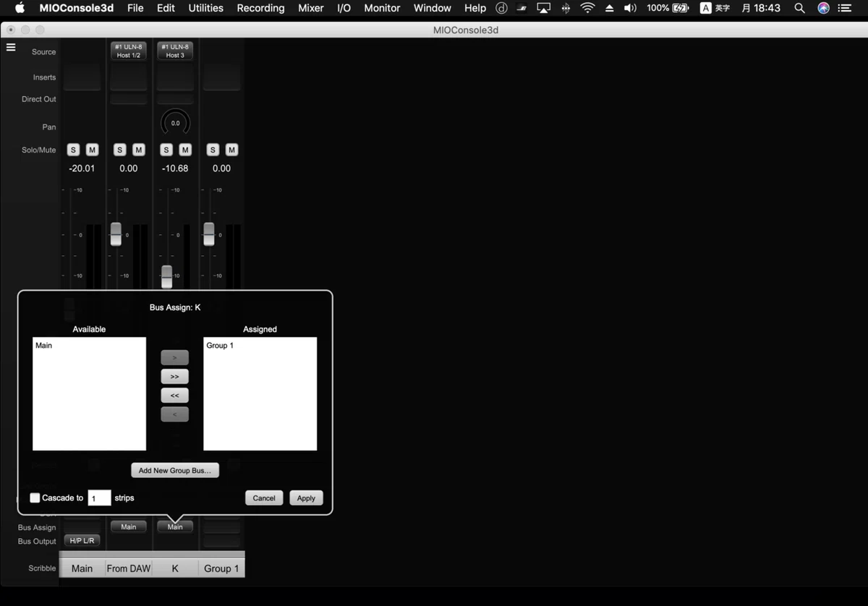The image size is (868, 606).
Task: Open the From DAW Bus Assign Main button
Action: point(129,526)
